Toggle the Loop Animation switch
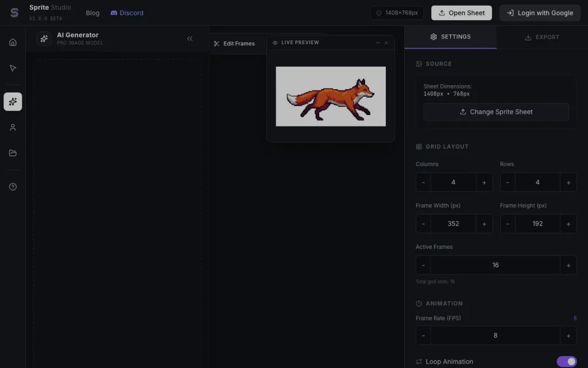The width and height of the screenshot is (588, 368). (x=567, y=361)
